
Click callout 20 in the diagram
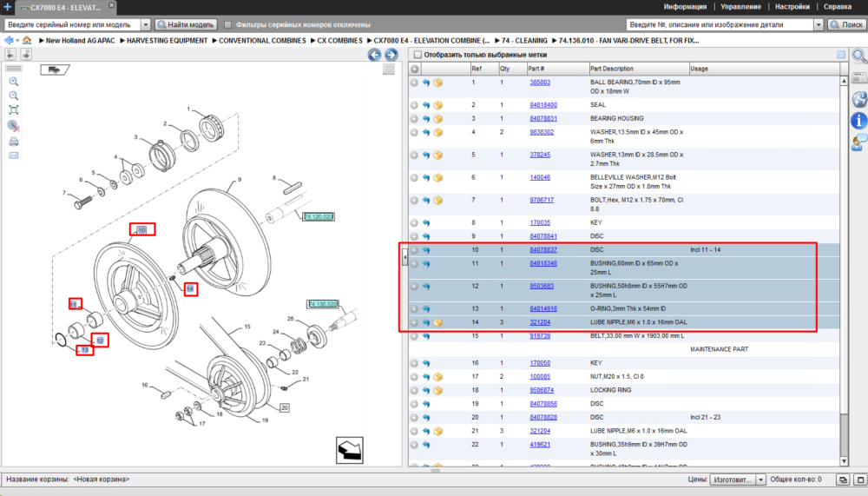[x=285, y=407]
